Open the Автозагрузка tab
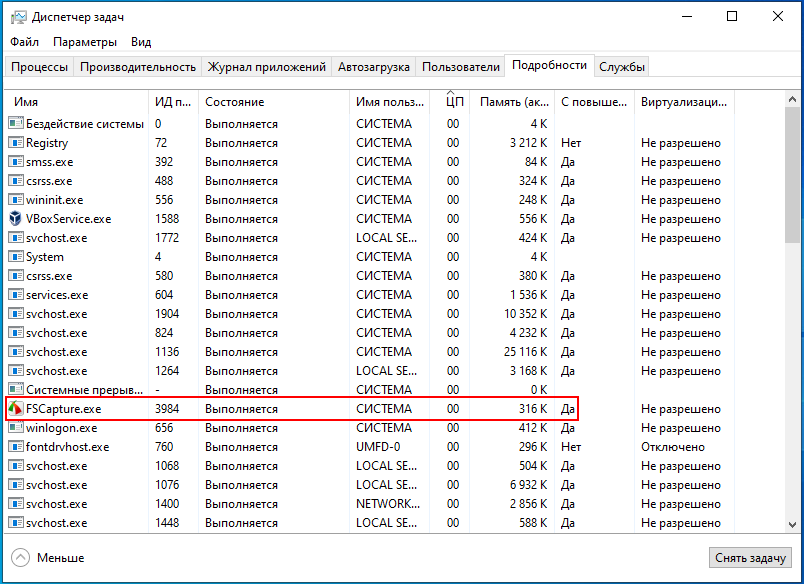Screen dimensions: 804x584 pyautogui.click(x=374, y=67)
